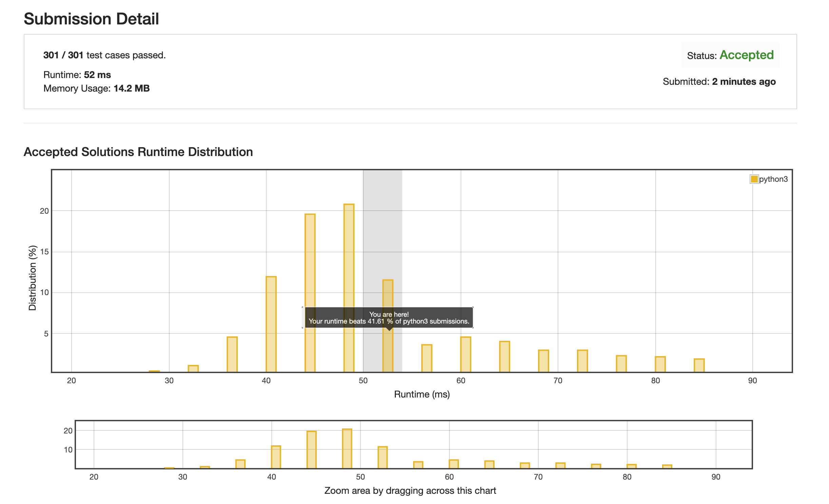
Task: Click the 36 ms bar in main chart
Action: coord(232,354)
